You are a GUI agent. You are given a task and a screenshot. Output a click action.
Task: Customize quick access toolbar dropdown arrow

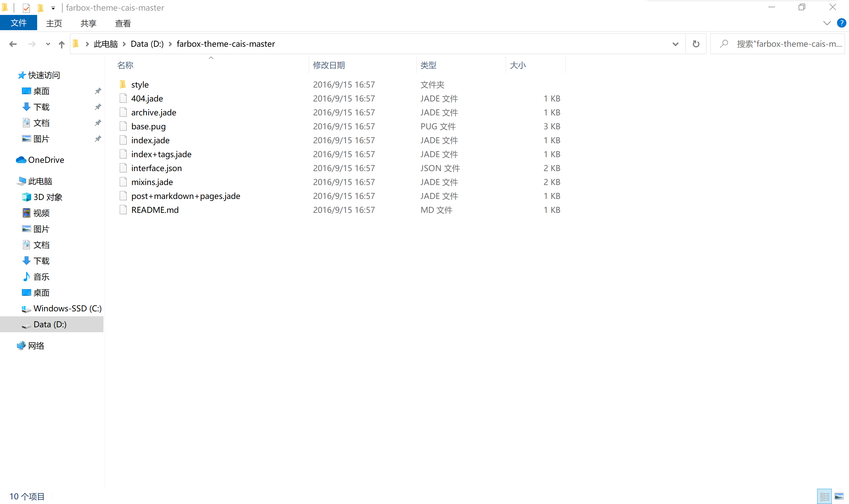(53, 8)
